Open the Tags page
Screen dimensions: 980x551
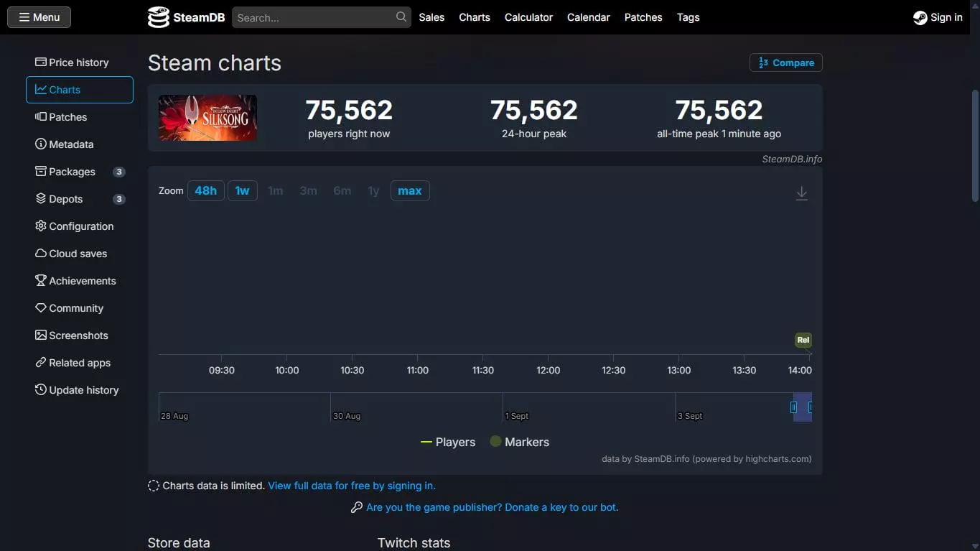point(688,17)
